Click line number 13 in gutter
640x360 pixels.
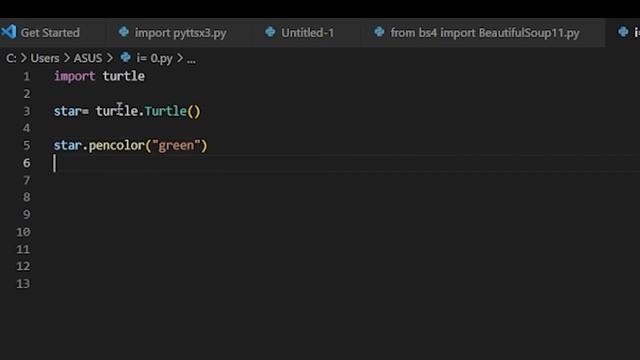23,284
